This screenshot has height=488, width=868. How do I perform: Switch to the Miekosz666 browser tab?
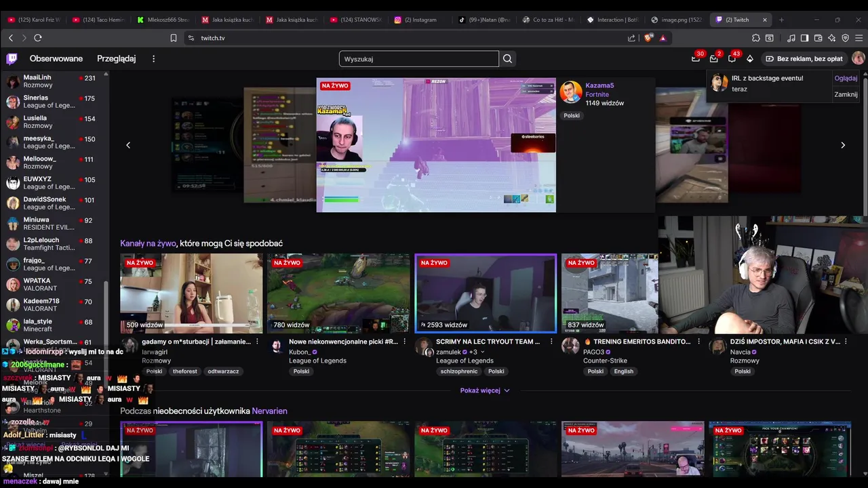coord(162,20)
